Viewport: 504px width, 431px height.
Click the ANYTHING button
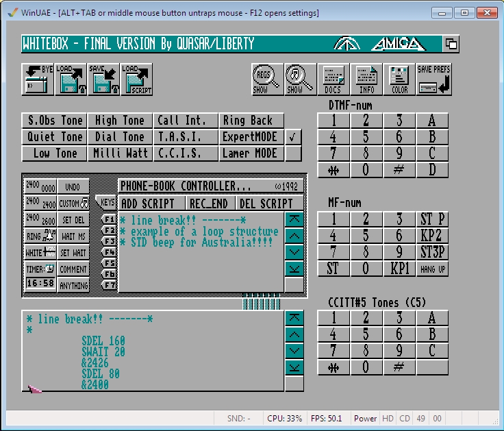coord(73,285)
